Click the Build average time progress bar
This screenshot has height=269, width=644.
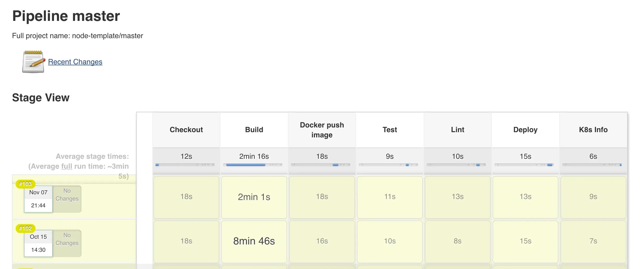pos(253,165)
